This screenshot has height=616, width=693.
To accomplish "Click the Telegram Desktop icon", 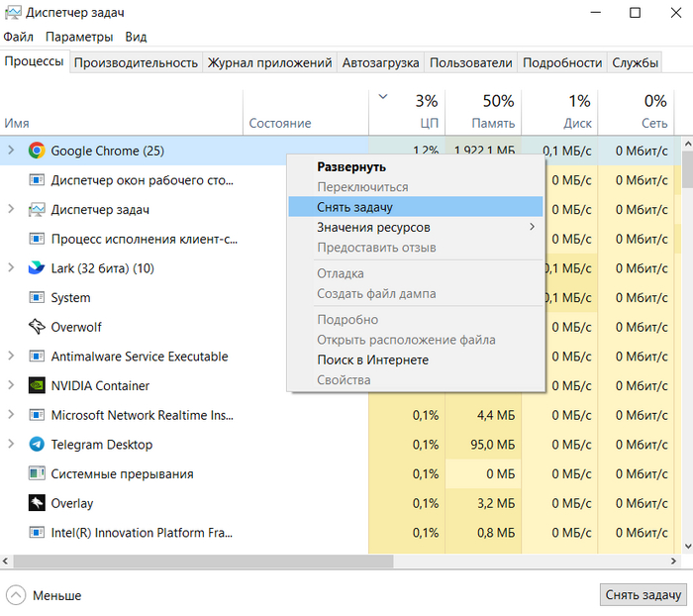I will click(37, 445).
